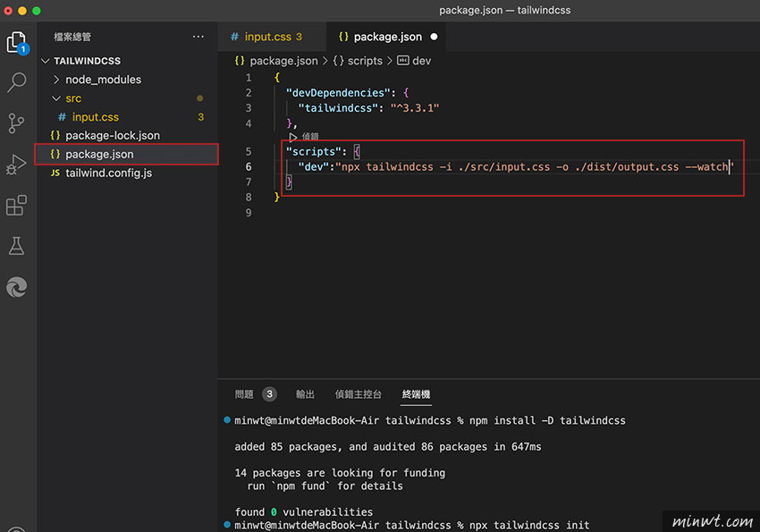Click the debug codelens link above scripts
Viewport: 760px width, 532px height.
pyautogui.click(x=310, y=137)
